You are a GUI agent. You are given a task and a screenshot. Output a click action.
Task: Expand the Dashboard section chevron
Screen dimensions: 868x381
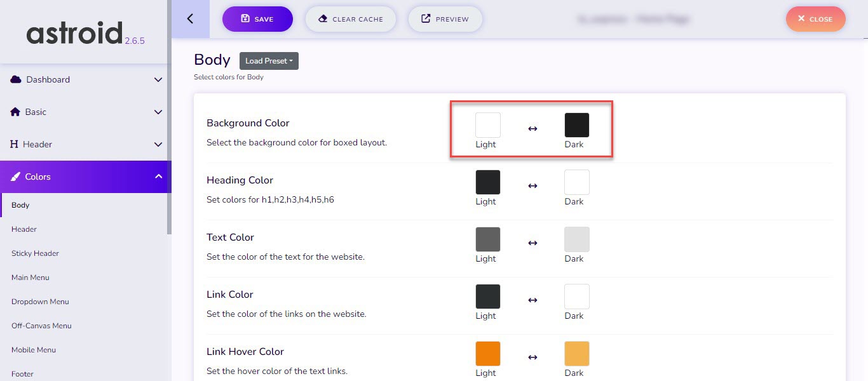(158, 80)
